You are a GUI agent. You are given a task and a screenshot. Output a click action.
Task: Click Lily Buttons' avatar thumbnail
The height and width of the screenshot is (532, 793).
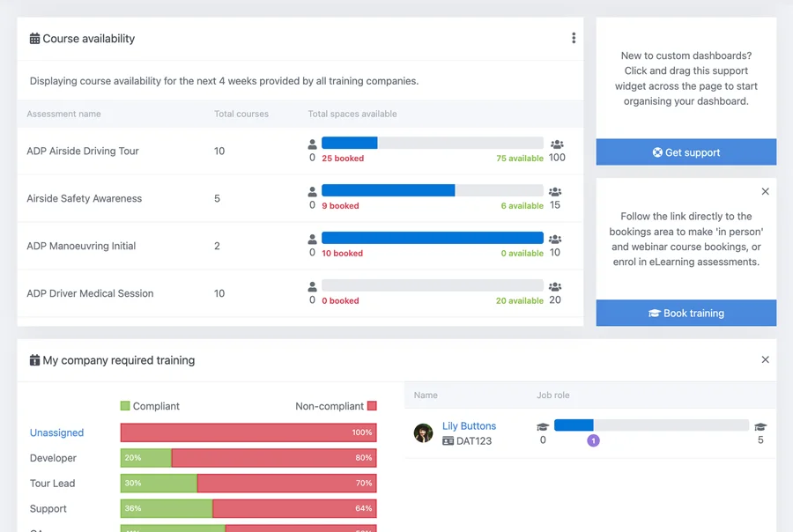pyautogui.click(x=424, y=432)
